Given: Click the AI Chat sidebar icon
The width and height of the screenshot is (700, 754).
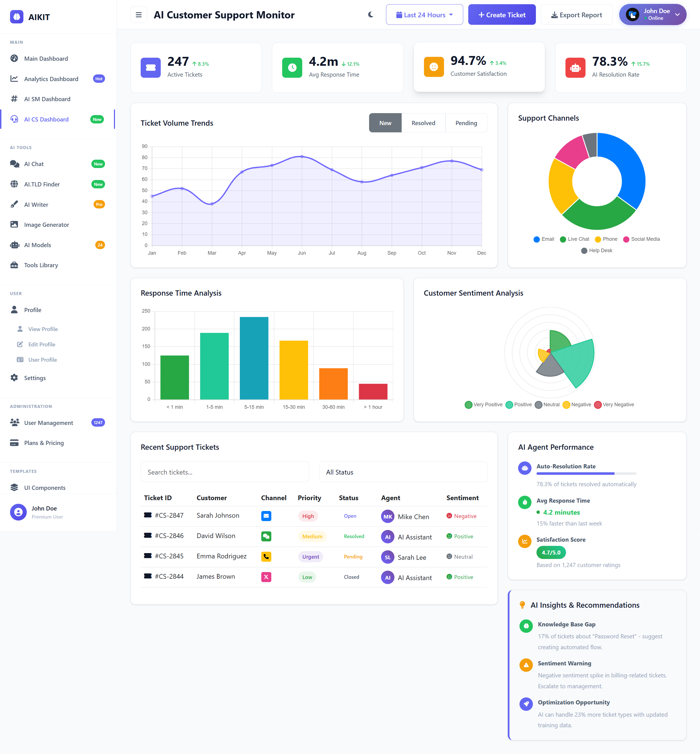Looking at the screenshot, I should [x=14, y=164].
